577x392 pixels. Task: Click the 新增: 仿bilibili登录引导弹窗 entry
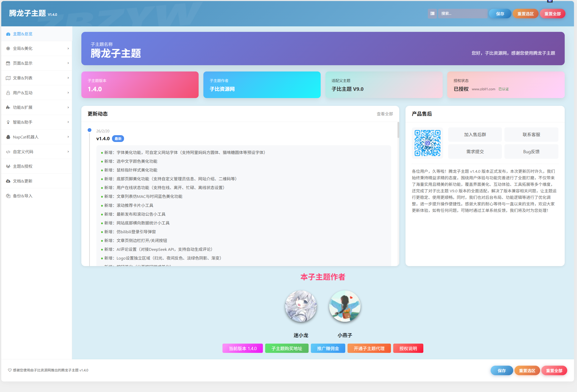(x=130, y=232)
